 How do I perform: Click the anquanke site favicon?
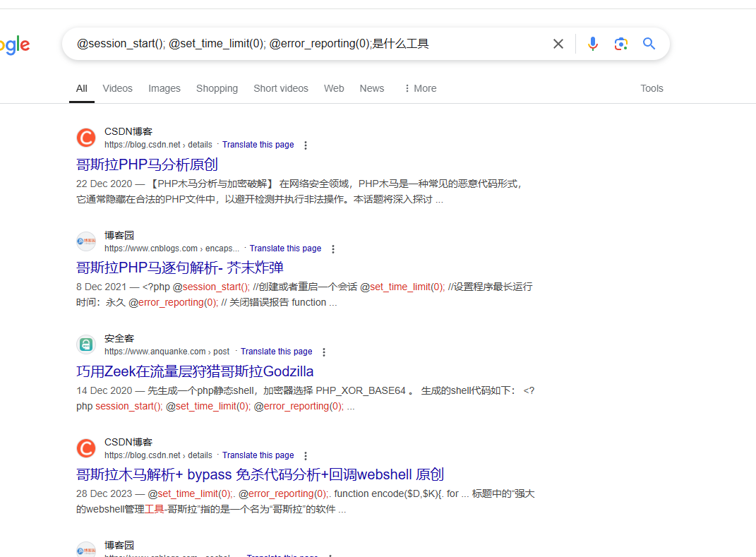point(86,345)
